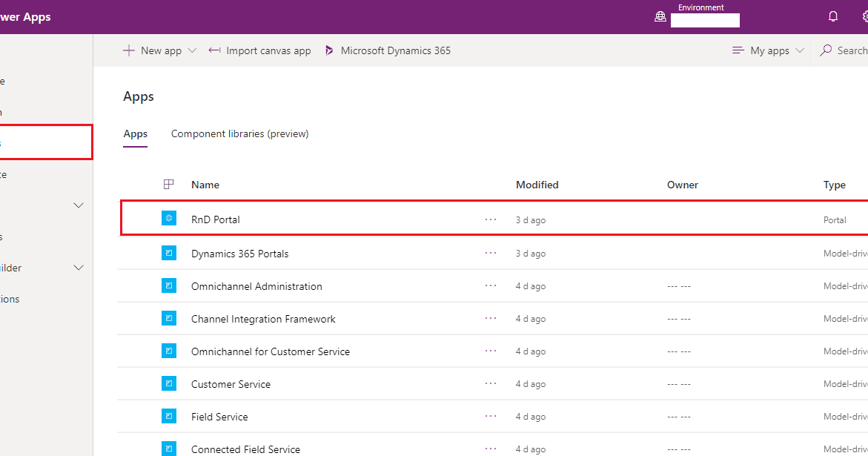
Task: Select the RnD Portal app icon
Action: pyautogui.click(x=168, y=217)
